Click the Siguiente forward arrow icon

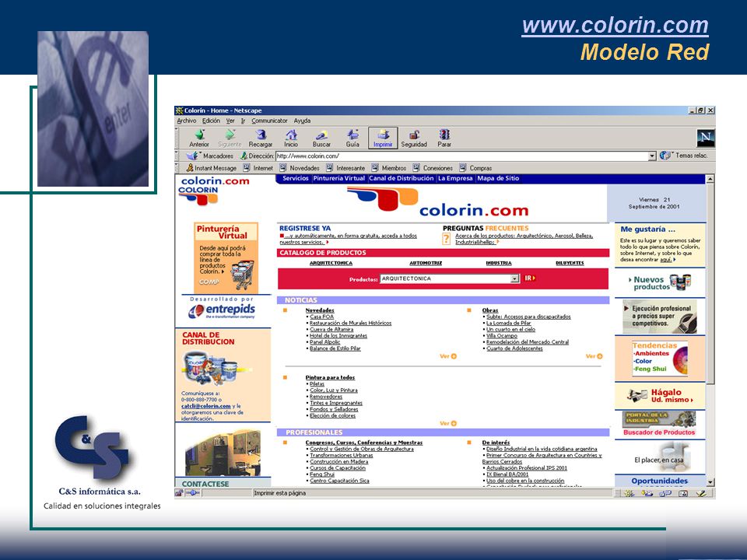coord(230,135)
